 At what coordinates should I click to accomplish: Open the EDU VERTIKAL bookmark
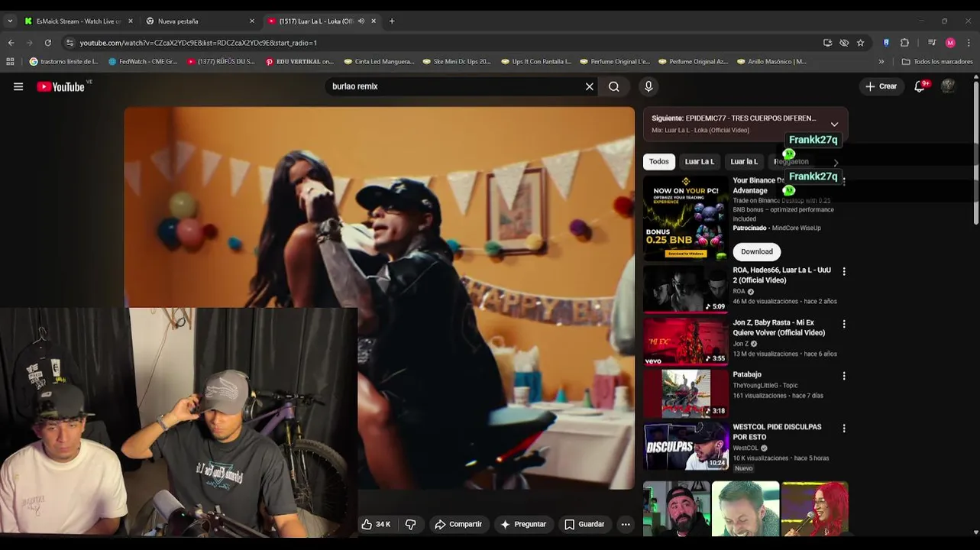[x=300, y=61]
